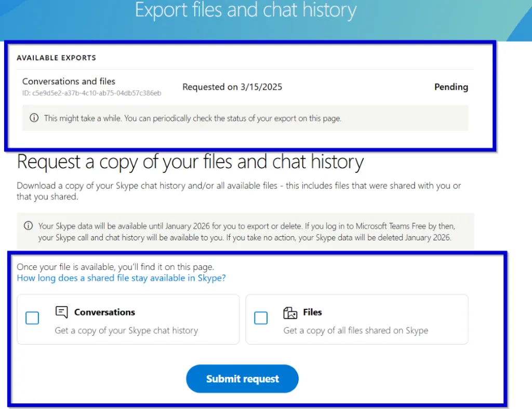The width and height of the screenshot is (532, 409).
Task: Click the Pending status label
Action: tap(451, 87)
